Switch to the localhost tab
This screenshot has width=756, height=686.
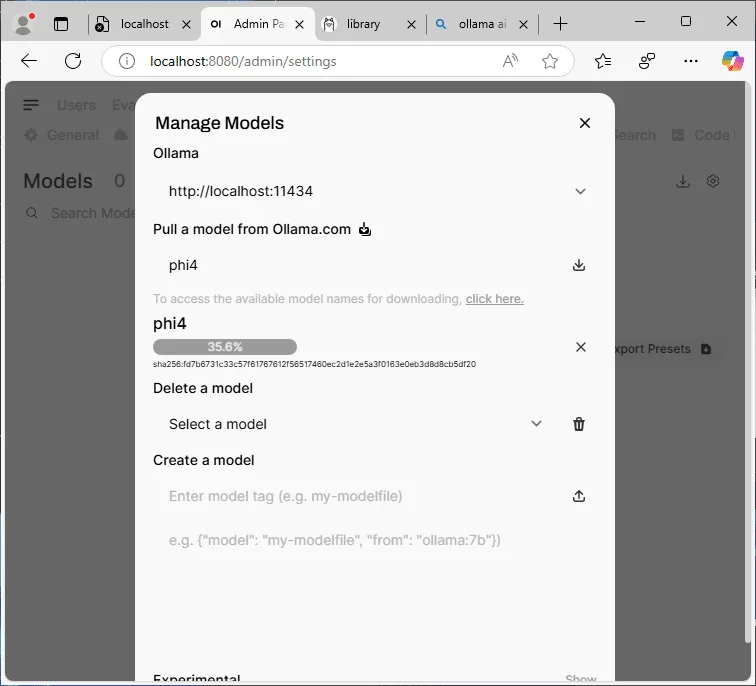[142, 24]
